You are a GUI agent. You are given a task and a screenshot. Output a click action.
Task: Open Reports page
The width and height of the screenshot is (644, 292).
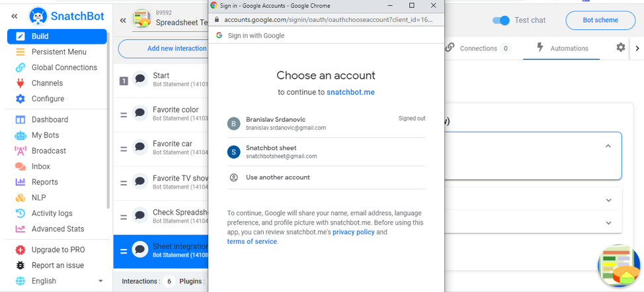click(x=45, y=182)
